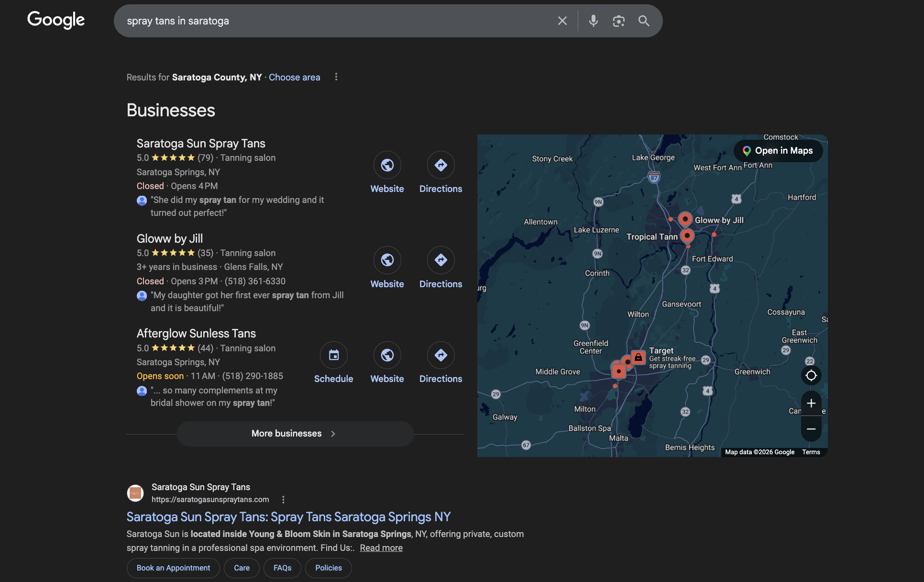The image size is (924, 582).
Task: Click Saratoga Sun Spray Tans site favicon
Action: pos(135,493)
